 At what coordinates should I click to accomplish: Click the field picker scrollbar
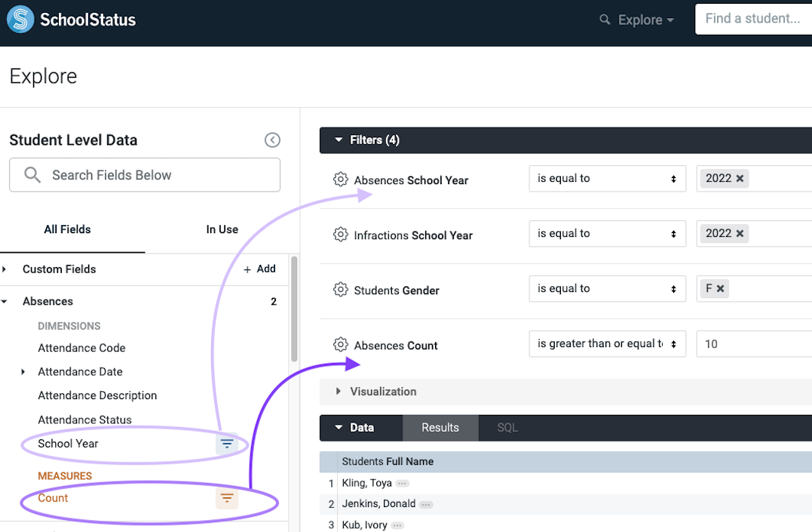(294, 309)
